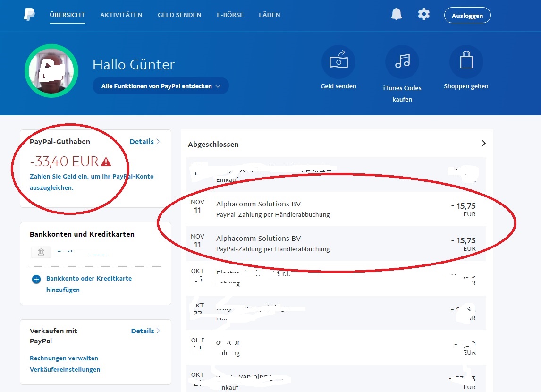Open Verkaufen mit PayPal Details link
This screenshot has height=392, width=541.
pos(145,331)
